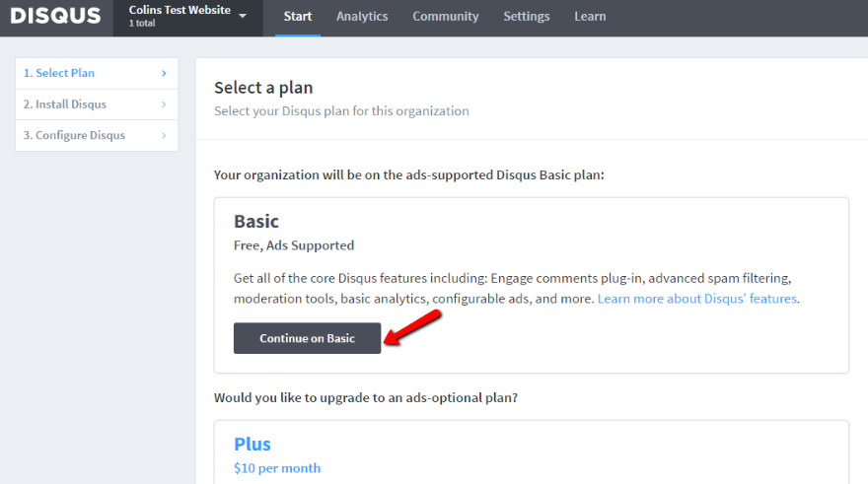
Task: Click the chevron beside Install Disqus
Action: 164,104
